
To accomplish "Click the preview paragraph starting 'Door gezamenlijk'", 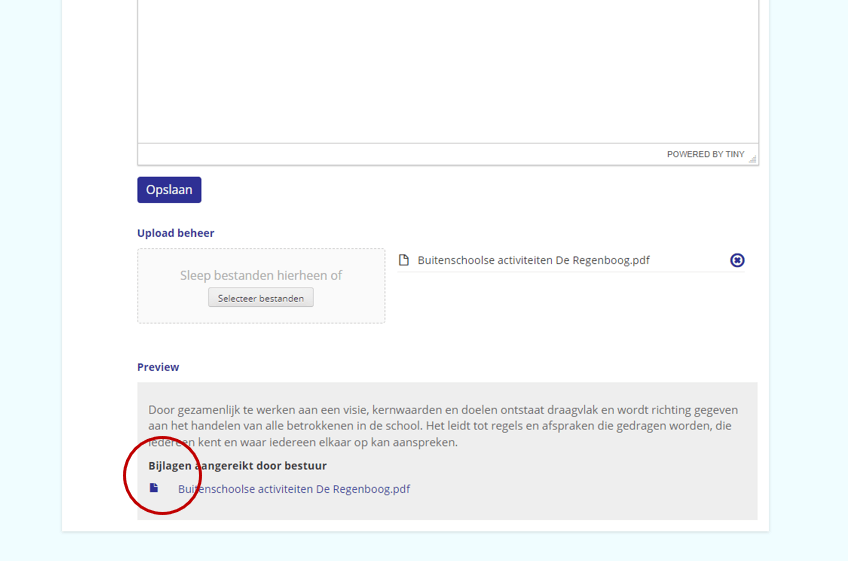I will click(443, 426).
